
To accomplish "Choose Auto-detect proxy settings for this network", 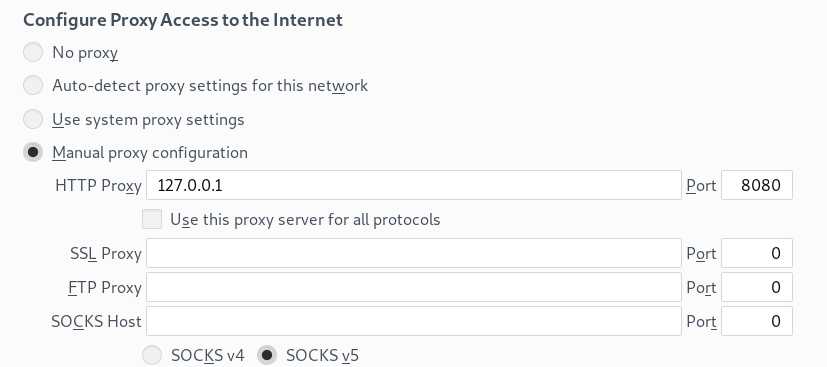I will (33, 85).
